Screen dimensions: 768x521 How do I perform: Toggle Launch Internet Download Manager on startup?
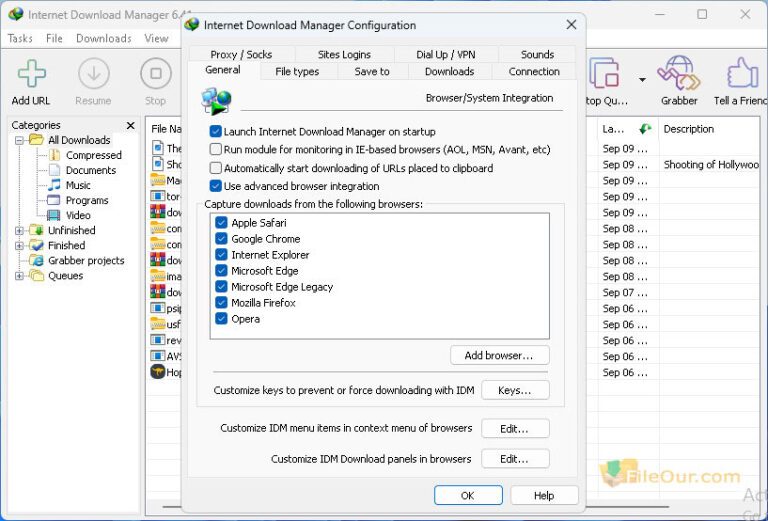point(216,131)
